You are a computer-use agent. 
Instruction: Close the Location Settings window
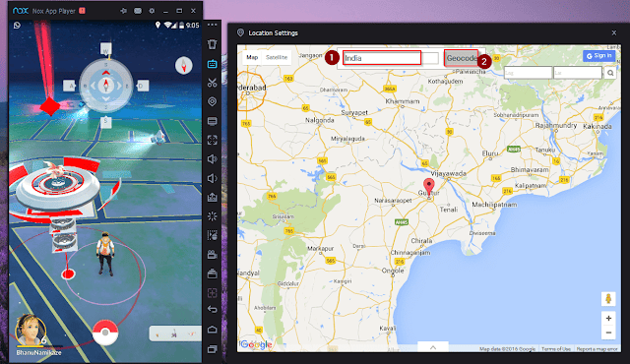coord(614,32)
